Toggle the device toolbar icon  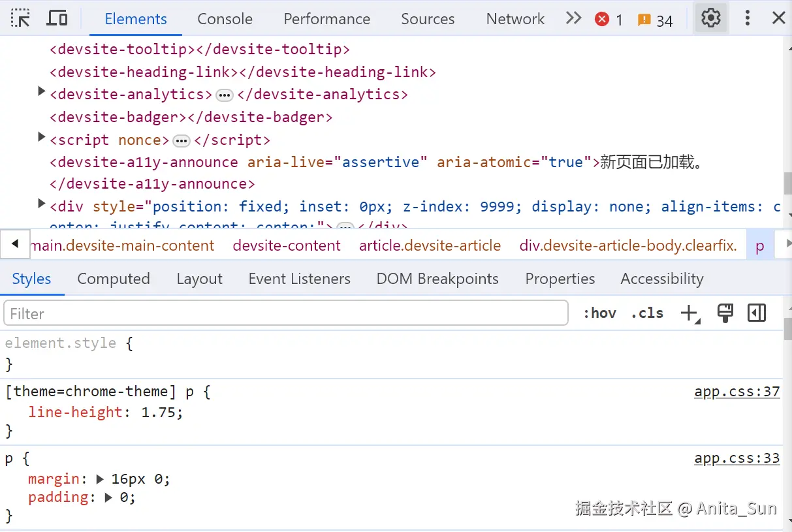(x=57, y=18)
